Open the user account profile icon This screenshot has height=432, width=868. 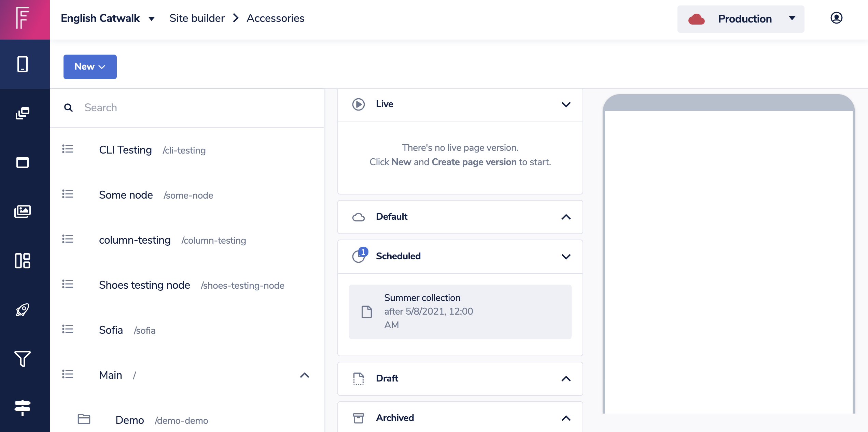tap(836, 18)
